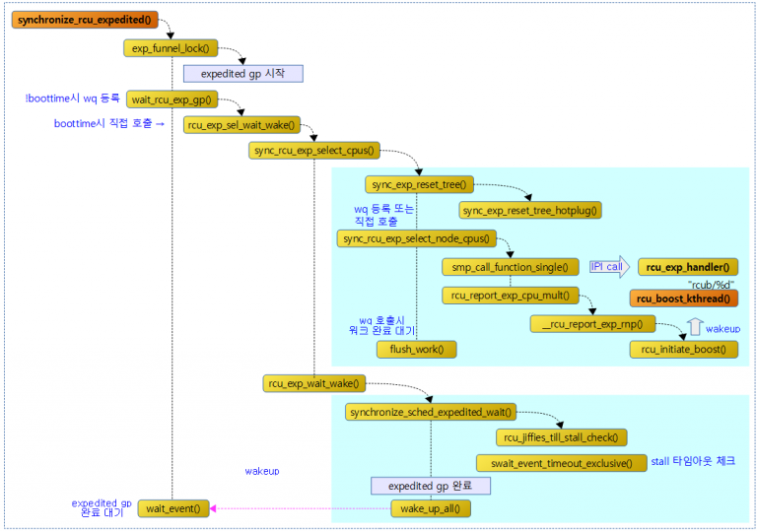Click the exp_funnel_lock() node
The height and width of the screenshot is (532, 757).
point(172,48)
